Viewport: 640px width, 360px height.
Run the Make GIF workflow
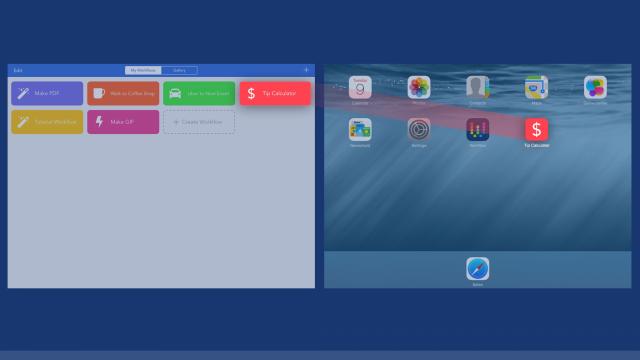(123, 122)
